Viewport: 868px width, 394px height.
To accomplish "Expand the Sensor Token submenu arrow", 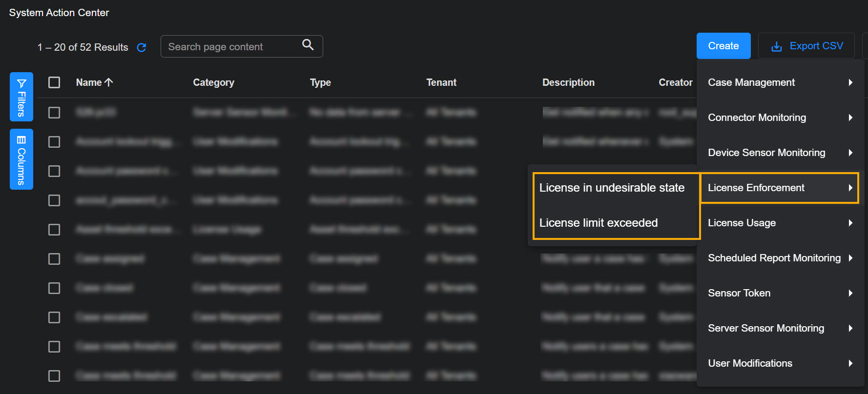I will (x=850, y=293).
